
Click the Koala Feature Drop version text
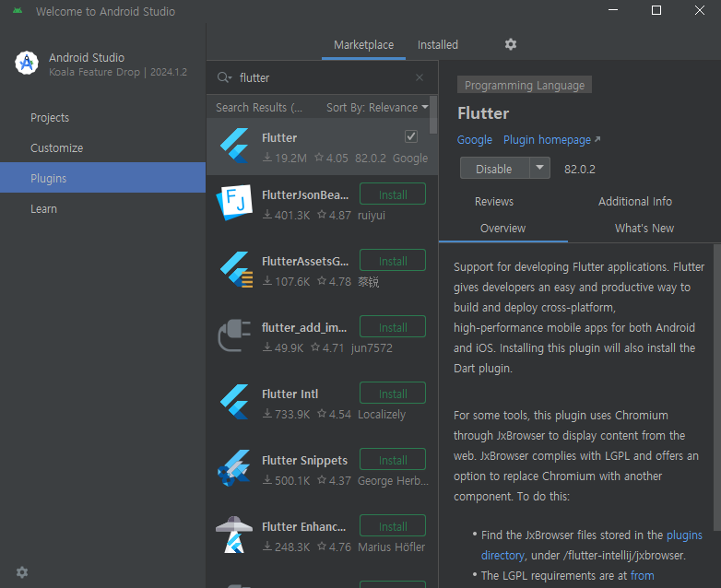(x=118, y=72)
